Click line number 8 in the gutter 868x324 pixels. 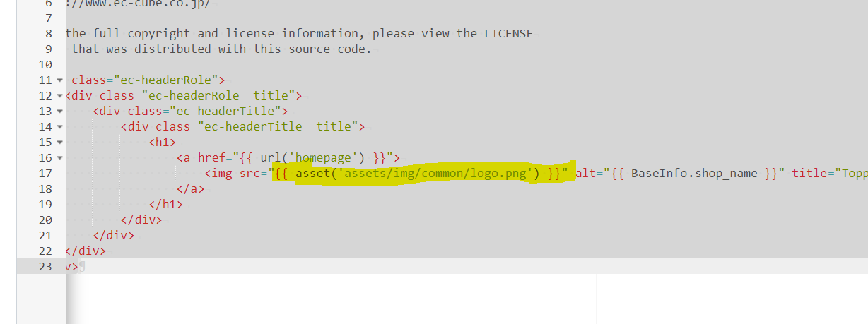point(49,34)
